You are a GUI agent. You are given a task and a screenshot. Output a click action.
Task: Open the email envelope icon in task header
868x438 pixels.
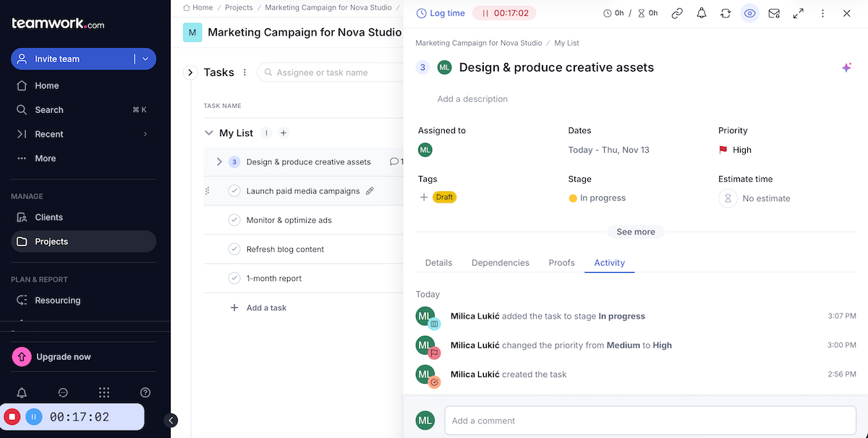tap(774, 13)
